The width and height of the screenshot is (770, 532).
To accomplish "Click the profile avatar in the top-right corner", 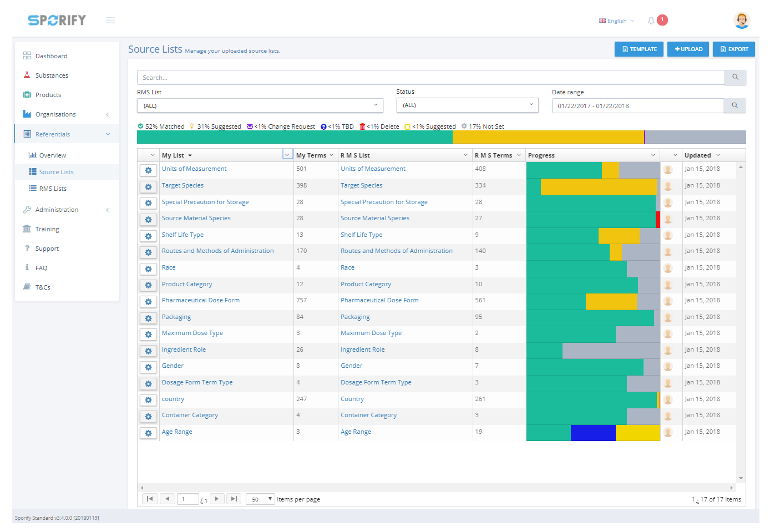I will tap(742, 20).
